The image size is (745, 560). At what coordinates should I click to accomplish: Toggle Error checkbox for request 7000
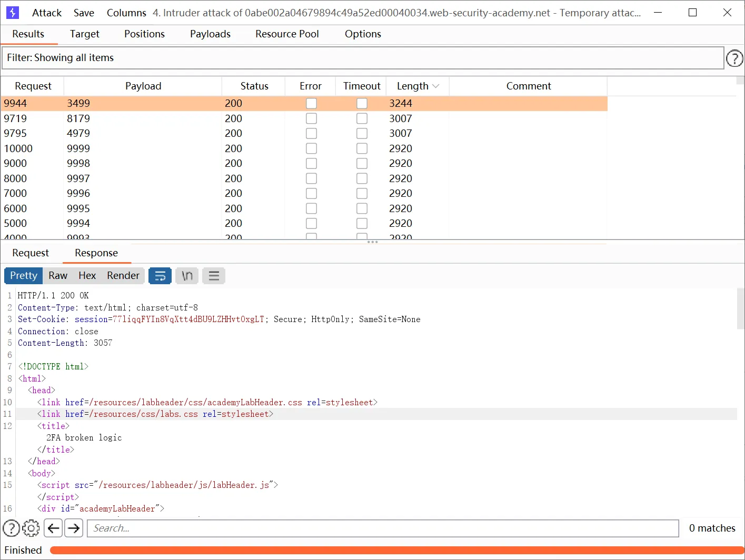[x=311, y=193]
